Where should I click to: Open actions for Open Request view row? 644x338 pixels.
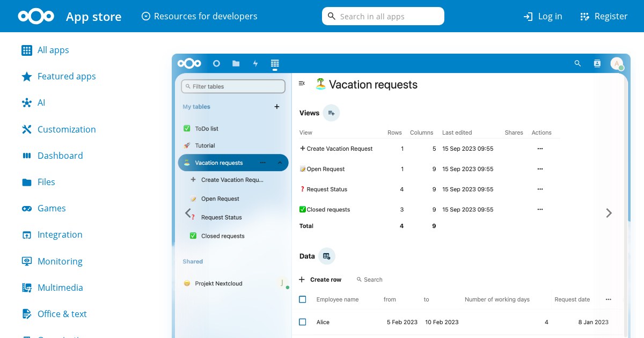pos(540,169)
